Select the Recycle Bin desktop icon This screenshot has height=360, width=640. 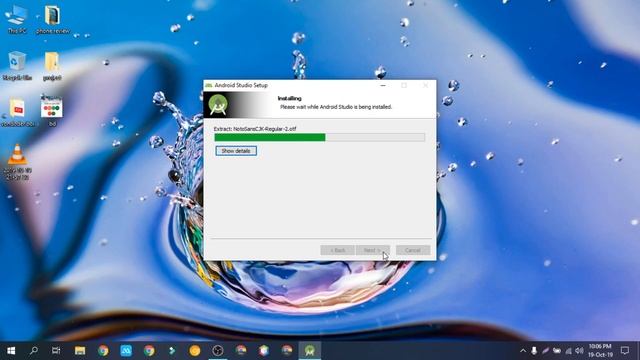(x=17, y=66)
